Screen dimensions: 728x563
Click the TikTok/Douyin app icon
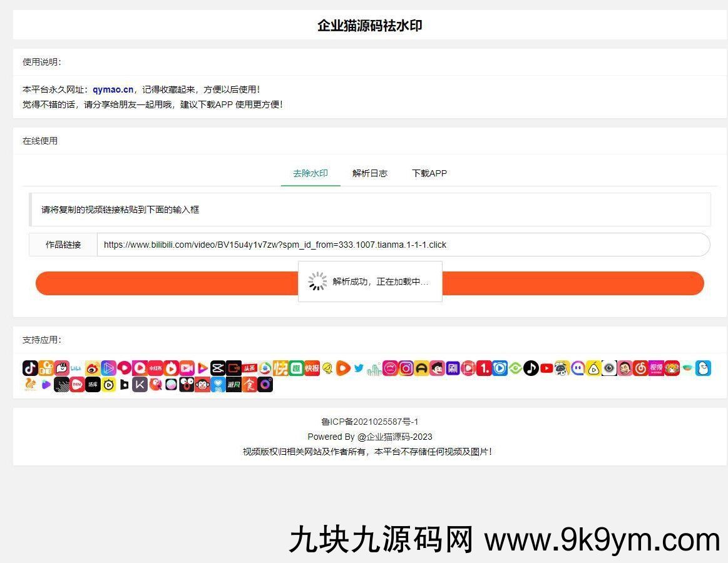click(x=30, y=368)
